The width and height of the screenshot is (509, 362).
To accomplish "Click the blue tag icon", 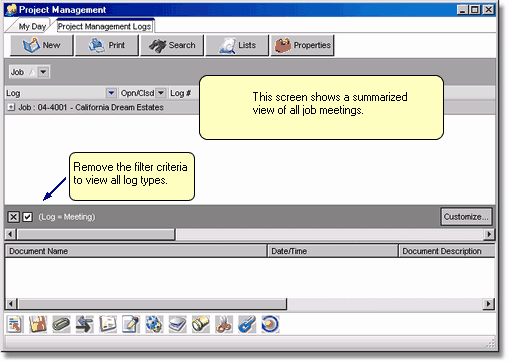I will [247, 324].
